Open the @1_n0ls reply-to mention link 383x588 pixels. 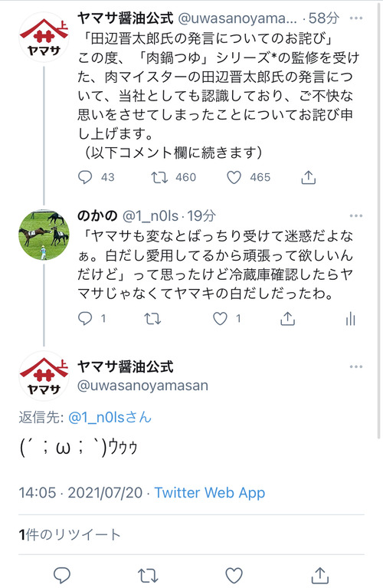pos(110,417)
